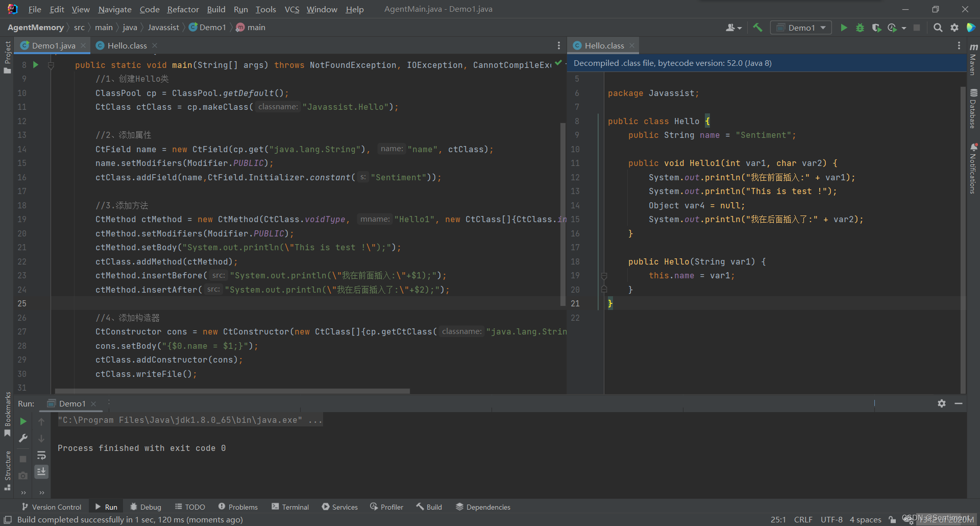Open right editor pane options menu
Image resolution: width=980 pixels, height=526 pixels.
tap(959, 45)
